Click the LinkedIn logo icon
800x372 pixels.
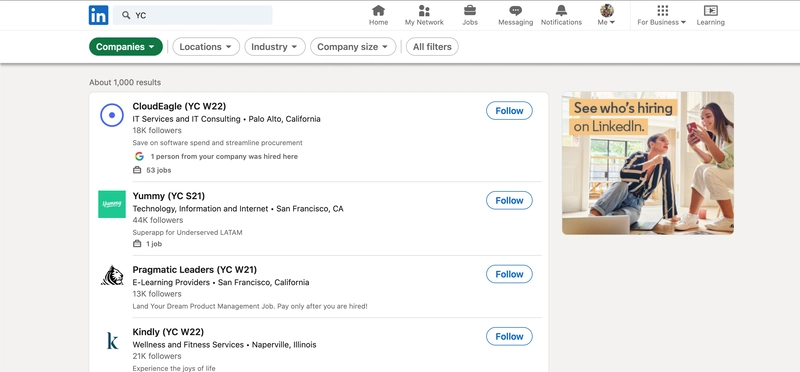tap(98, 15)
